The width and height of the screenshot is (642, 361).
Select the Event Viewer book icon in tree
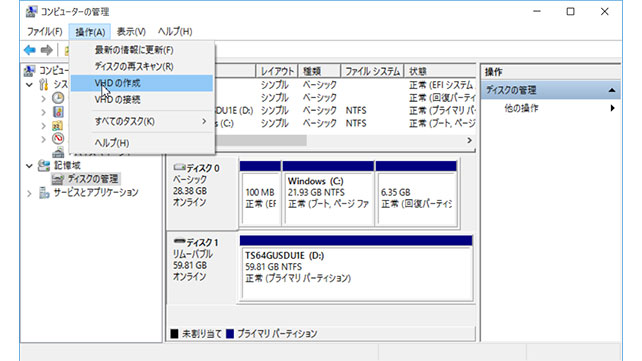point(58,112)
